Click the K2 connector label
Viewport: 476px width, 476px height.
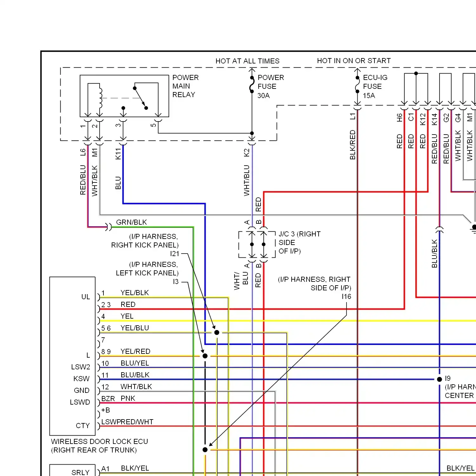[247, 152]
